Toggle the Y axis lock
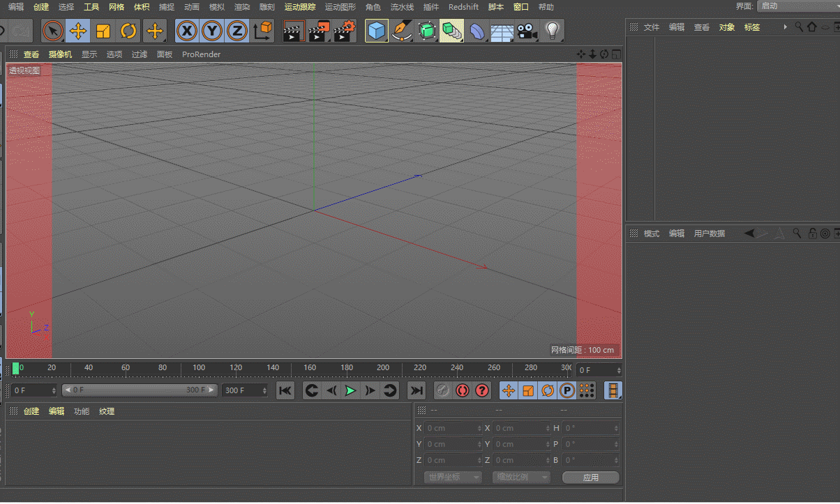Viewport: 840px width, 504px height. [212, 31]
